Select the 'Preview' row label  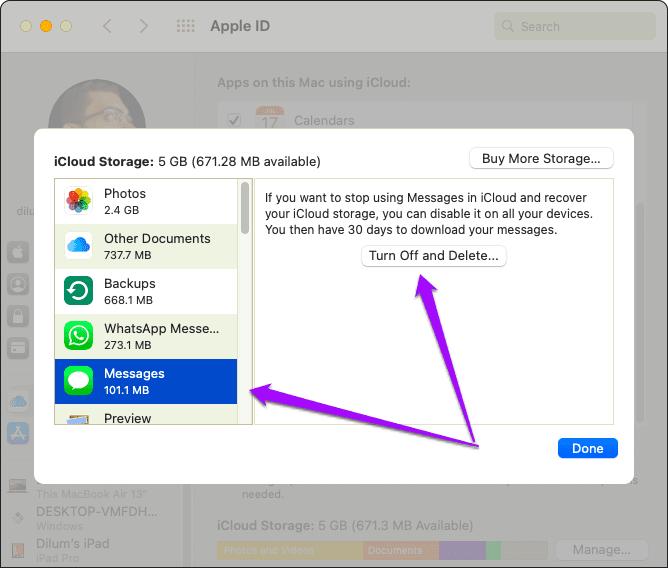point(127,418)
